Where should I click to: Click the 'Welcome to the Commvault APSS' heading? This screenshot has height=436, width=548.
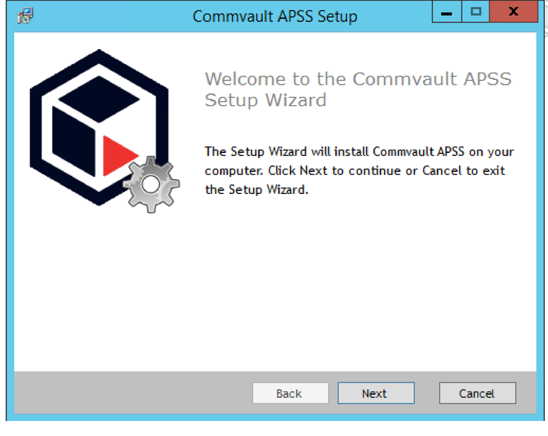358,79
